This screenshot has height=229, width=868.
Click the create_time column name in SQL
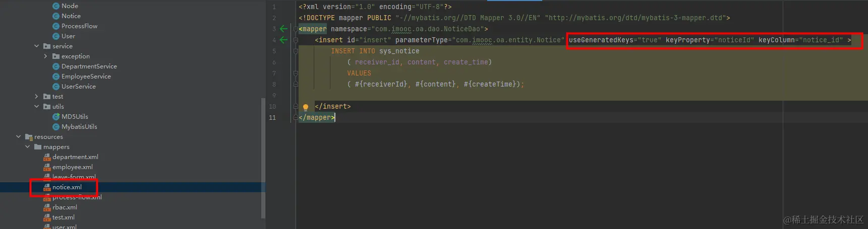[x=466, y=62]
